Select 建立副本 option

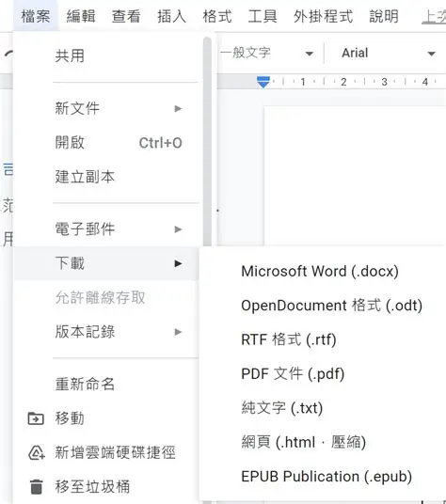pyautogui.click(x=106, y=177)
